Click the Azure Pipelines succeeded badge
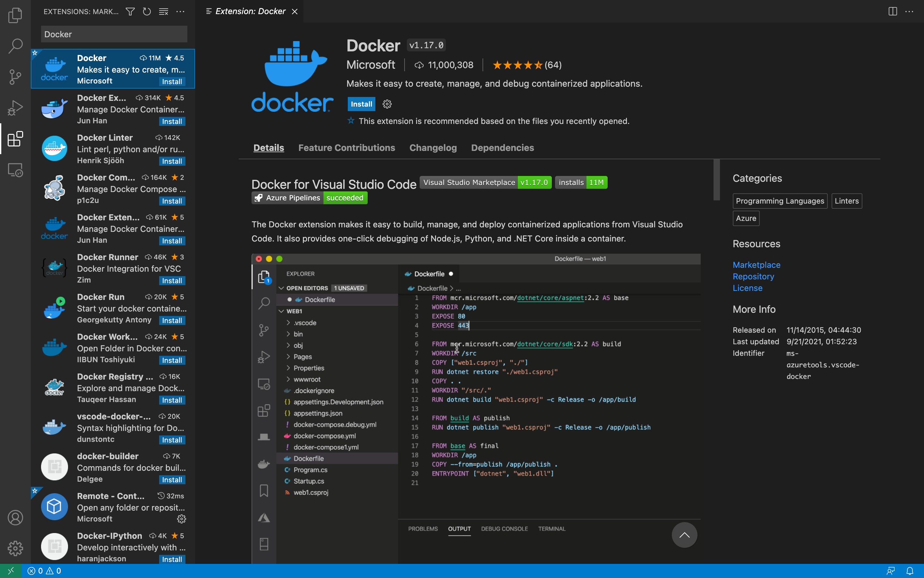 309,197
